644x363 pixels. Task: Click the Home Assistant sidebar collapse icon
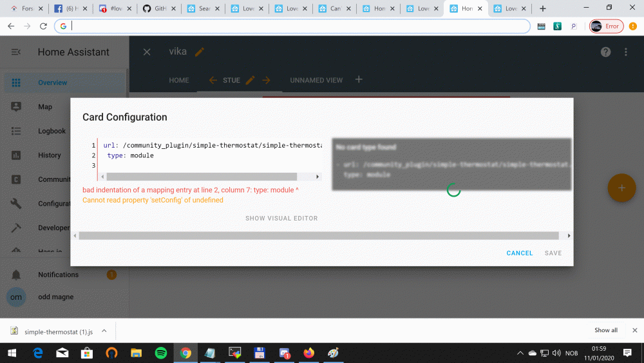pyautogui.click(x=16, y=52)
